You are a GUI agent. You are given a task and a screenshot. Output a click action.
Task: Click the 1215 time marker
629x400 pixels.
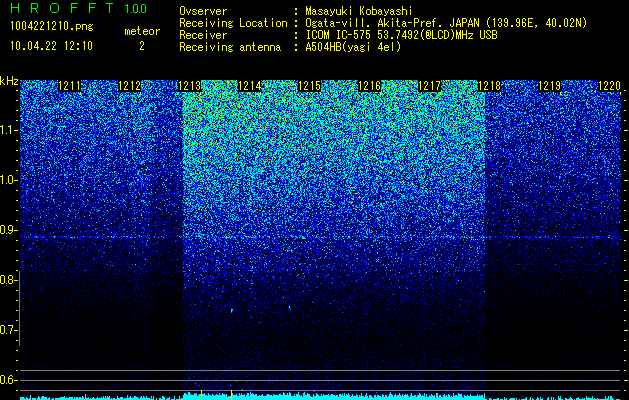(x=309, y=86)
